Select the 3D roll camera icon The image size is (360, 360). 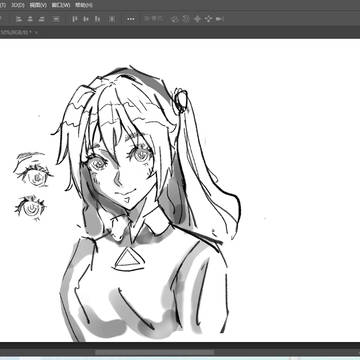click(x=186, y=19)
